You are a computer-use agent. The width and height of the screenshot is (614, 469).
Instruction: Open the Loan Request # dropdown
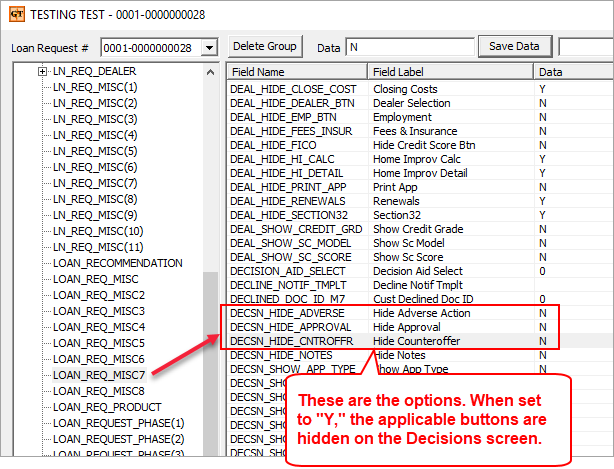point(208,48)
